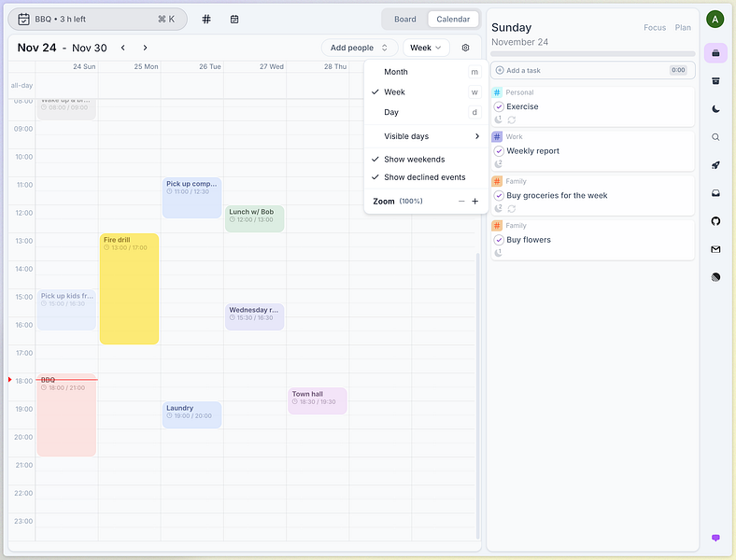The image size is (736, 560).
Task: Toggle Show declined events option
Action: pyautogui.click(x=426, y=177)
